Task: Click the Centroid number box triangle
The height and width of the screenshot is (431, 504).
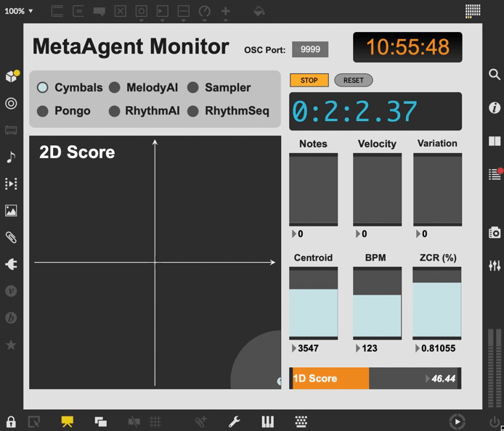Action: point(293,348)
